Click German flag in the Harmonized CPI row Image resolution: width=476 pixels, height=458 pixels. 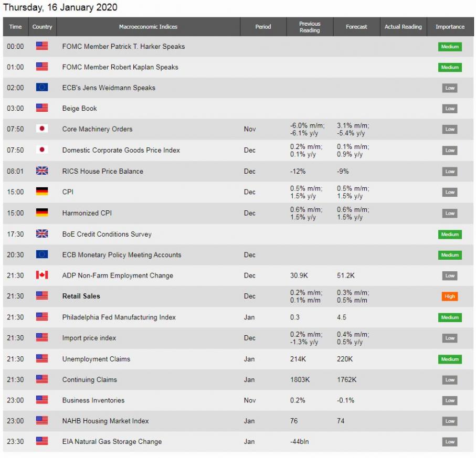point(42,213)
